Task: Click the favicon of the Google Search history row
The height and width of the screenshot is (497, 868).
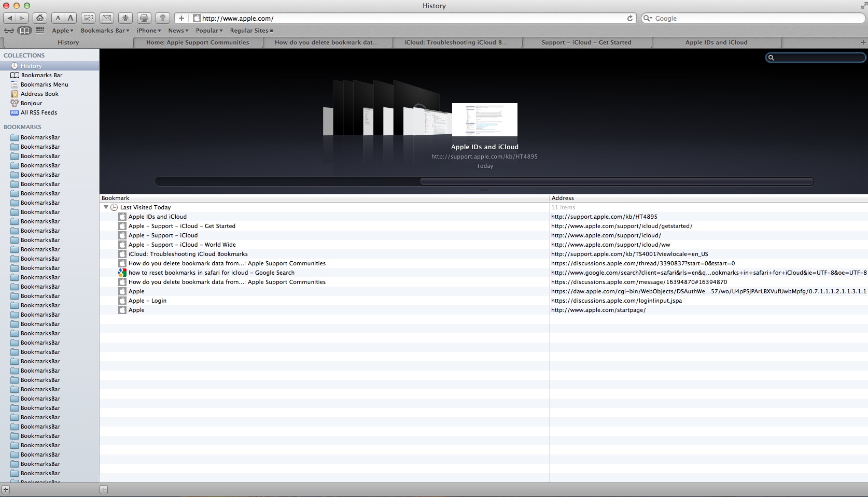Action: click(x=122, y=273)
